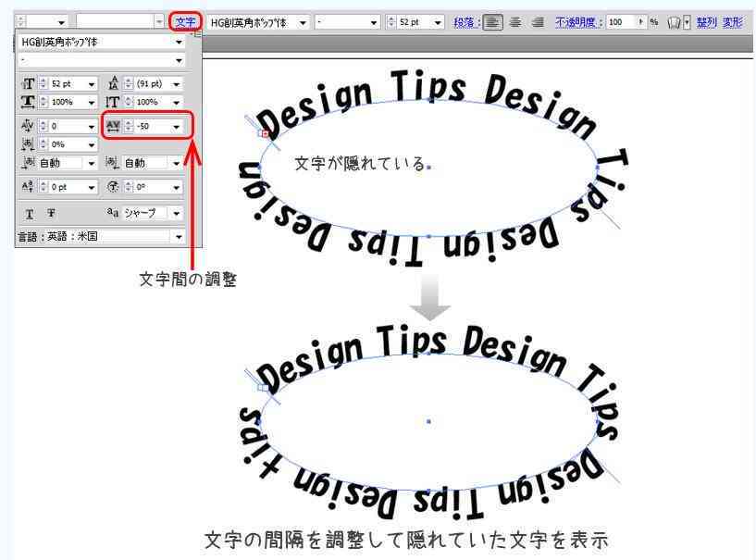
Task: Toggle the Strikethrough T button in the panel
Action: [51, 213]
